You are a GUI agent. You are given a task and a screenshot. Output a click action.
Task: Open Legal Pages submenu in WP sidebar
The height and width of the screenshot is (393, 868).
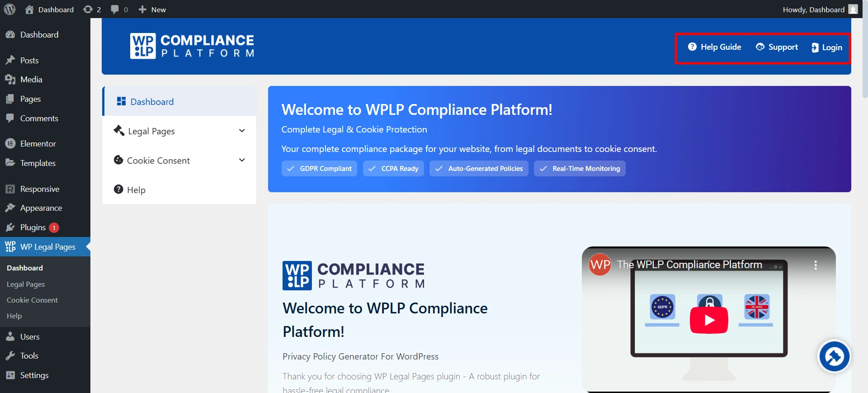(x=26, y=284)
